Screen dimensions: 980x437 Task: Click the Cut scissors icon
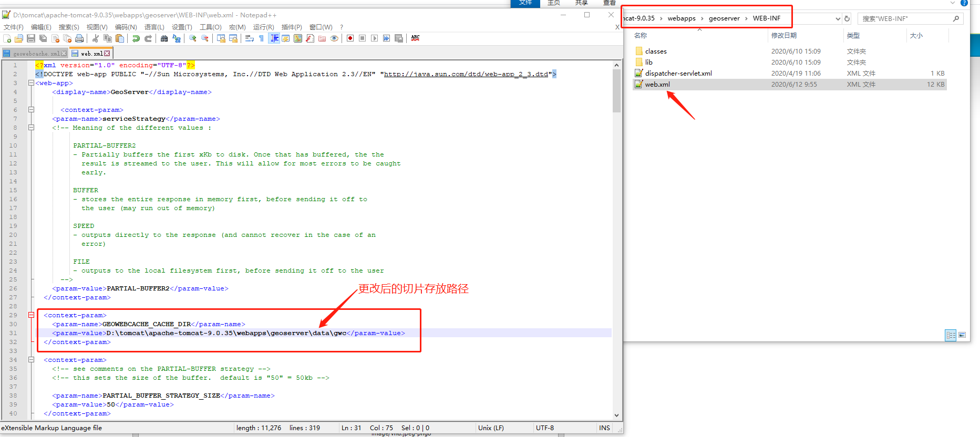click(x=96, y=38)
